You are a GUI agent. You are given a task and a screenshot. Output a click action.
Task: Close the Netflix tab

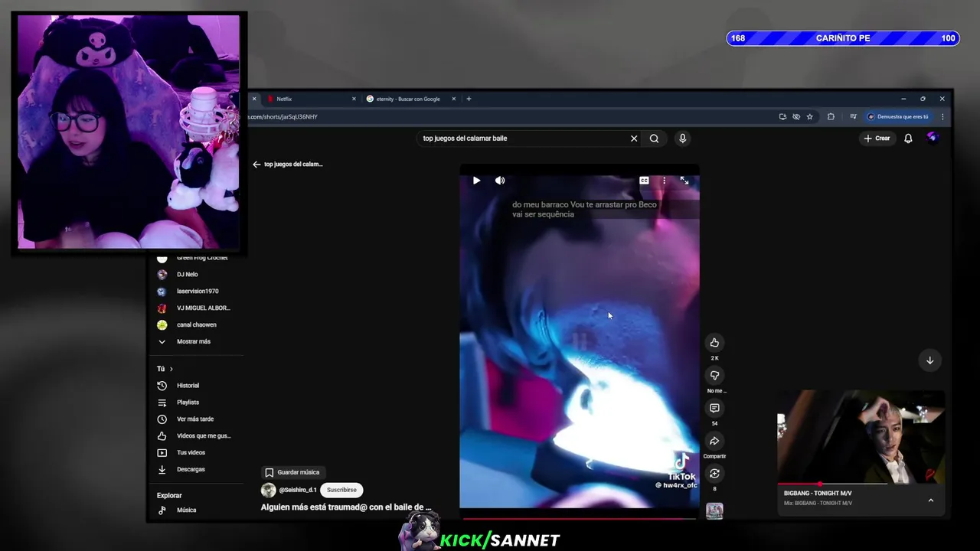click(354, 99)
